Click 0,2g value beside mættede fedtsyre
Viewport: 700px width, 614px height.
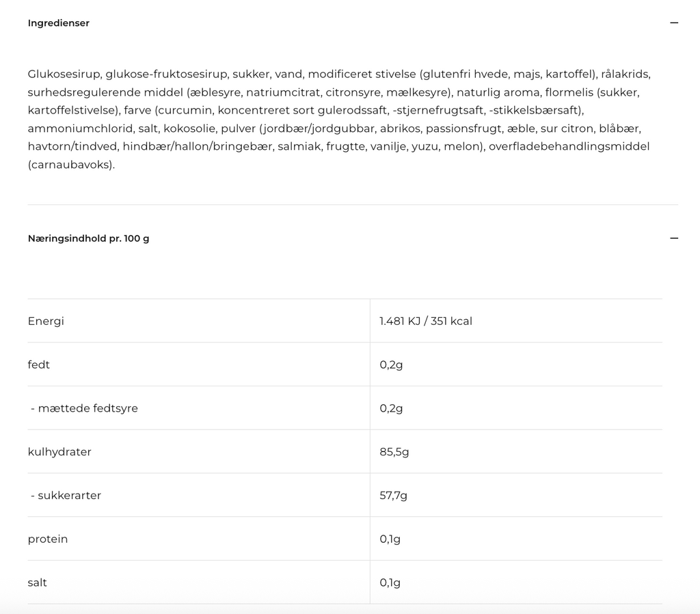391,409
